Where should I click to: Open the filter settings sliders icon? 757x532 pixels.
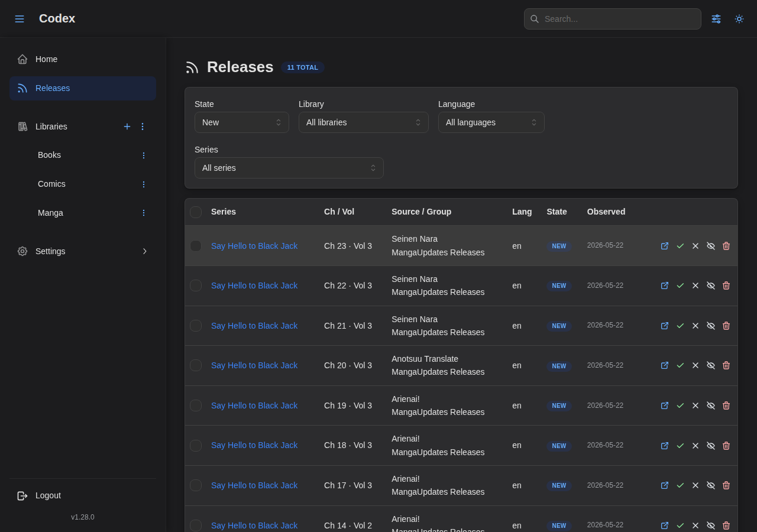pyautogui.click(x=716, y=19)
